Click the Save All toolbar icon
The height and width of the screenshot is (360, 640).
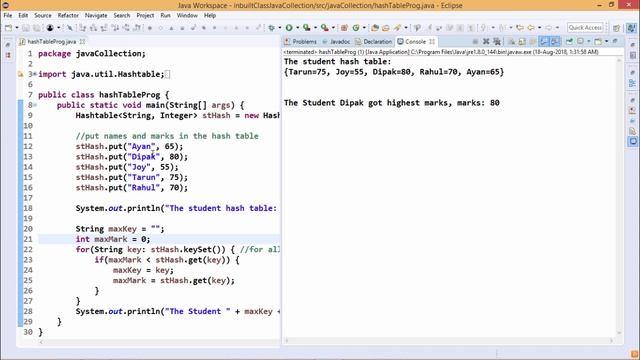pyautogui.click(x=36, y=28)
